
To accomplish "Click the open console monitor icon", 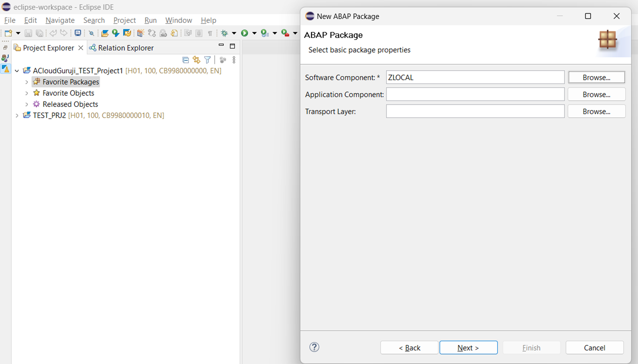I will 78,33.
